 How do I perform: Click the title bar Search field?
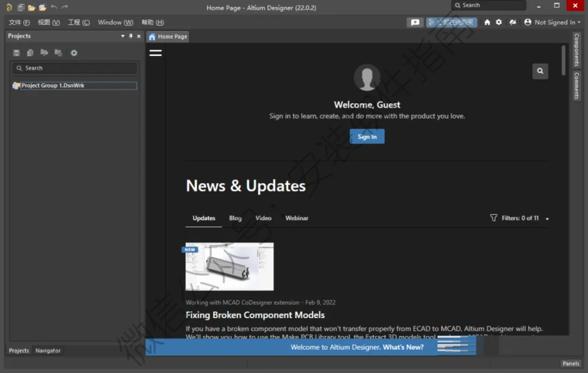pyautogui.click(x=488, y=5)
